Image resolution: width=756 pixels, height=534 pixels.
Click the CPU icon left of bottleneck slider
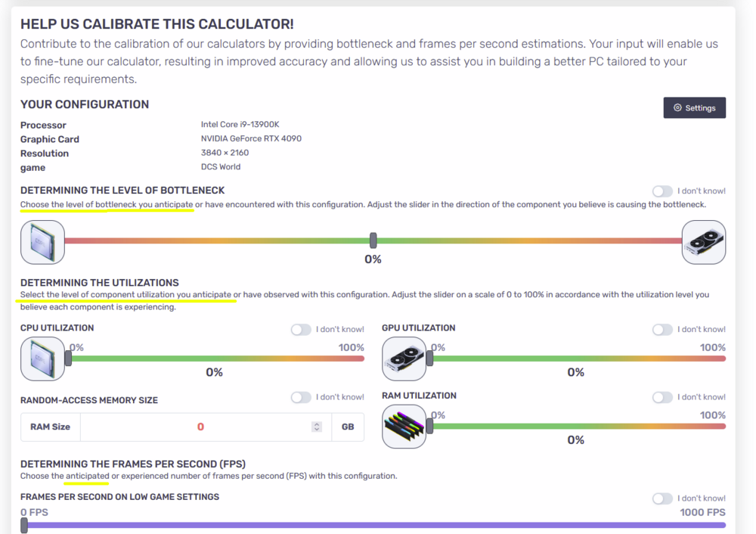pos(42,242)
